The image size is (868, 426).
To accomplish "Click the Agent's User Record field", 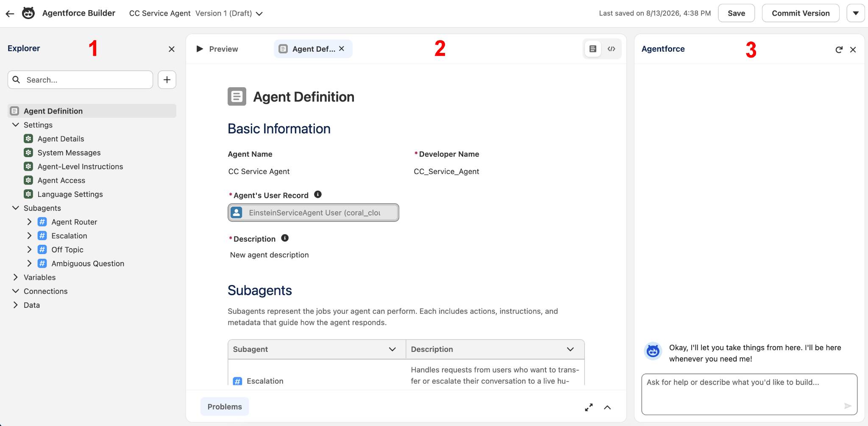I will tap(313, 213).
